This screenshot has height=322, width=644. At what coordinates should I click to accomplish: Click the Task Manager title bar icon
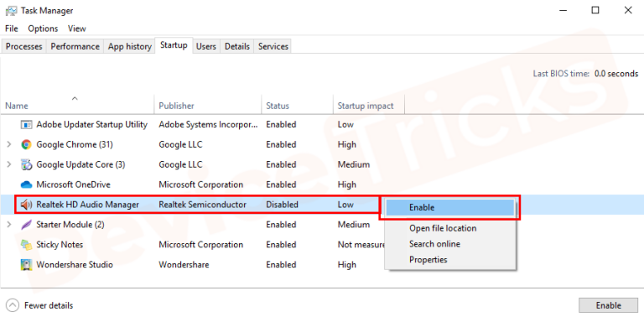click(11, 11)
